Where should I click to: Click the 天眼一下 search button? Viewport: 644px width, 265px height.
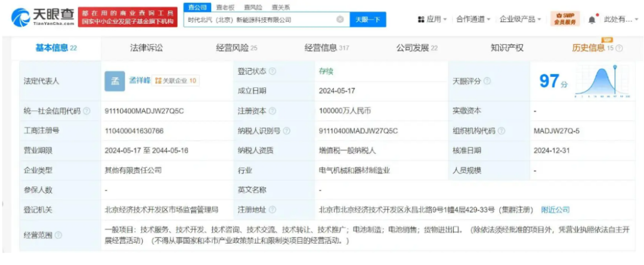click(367, 19)
